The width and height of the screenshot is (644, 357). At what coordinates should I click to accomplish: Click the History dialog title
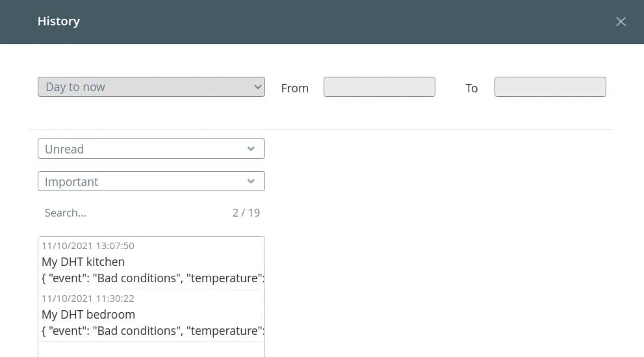coord(58,21)
